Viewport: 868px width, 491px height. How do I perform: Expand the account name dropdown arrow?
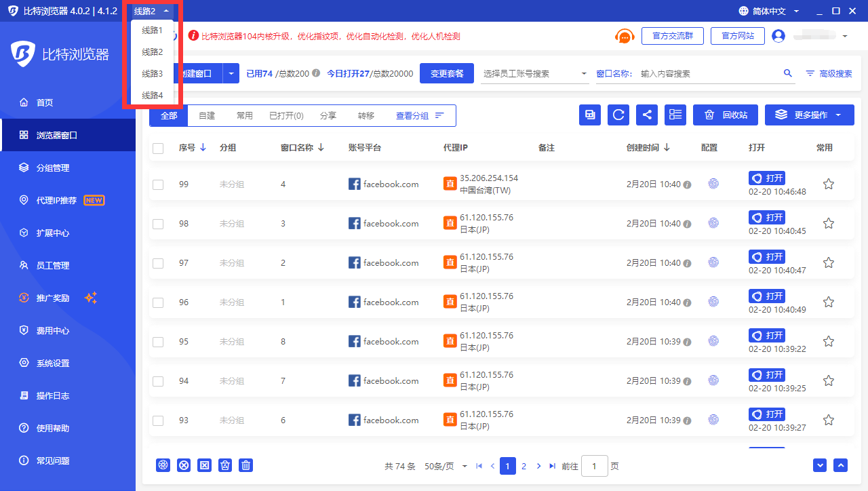click(x=845, y=36)
